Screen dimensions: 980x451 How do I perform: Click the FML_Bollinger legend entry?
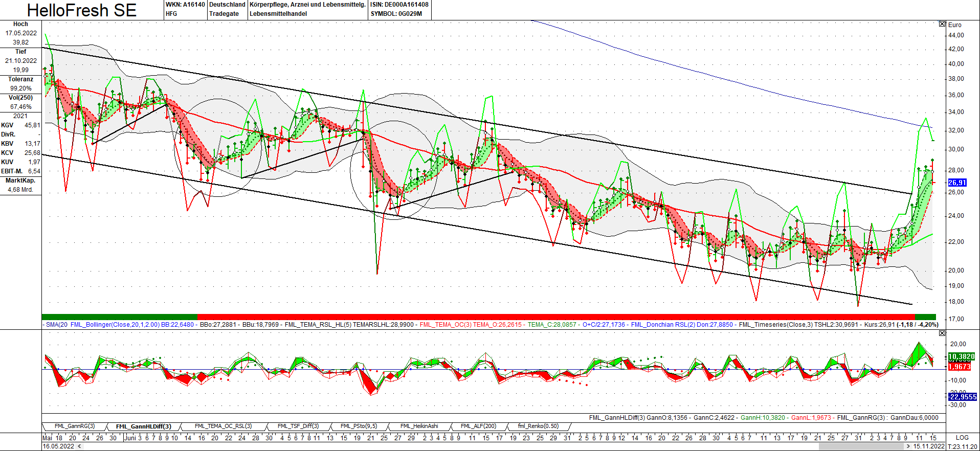point(133,325)
